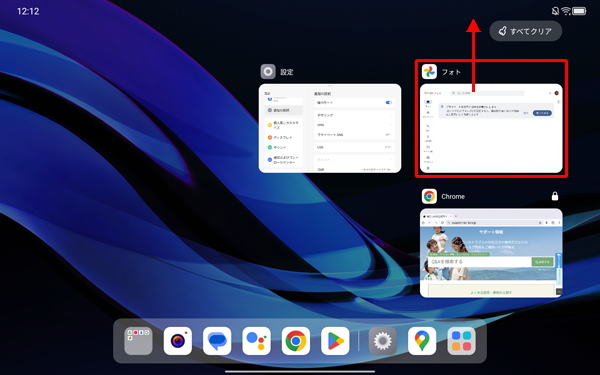Launch Google Assistant from dock
Viewport: 600px width, 375px height.
[256, 341]
